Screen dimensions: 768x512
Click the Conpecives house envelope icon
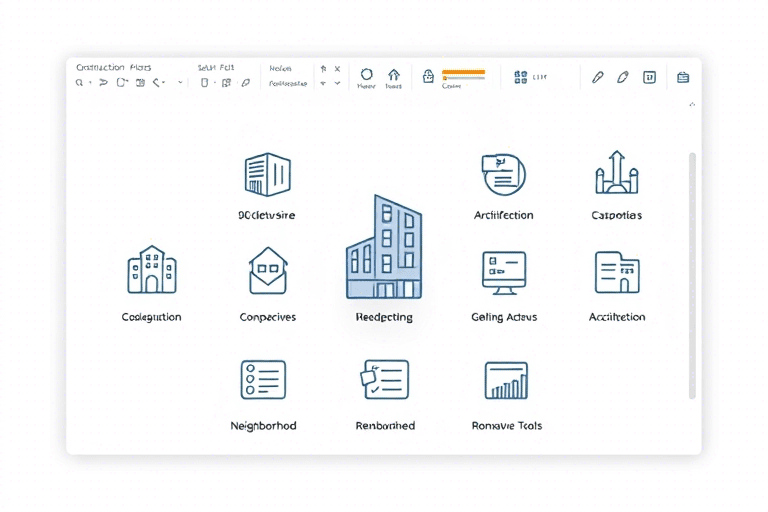pos(267,271)
